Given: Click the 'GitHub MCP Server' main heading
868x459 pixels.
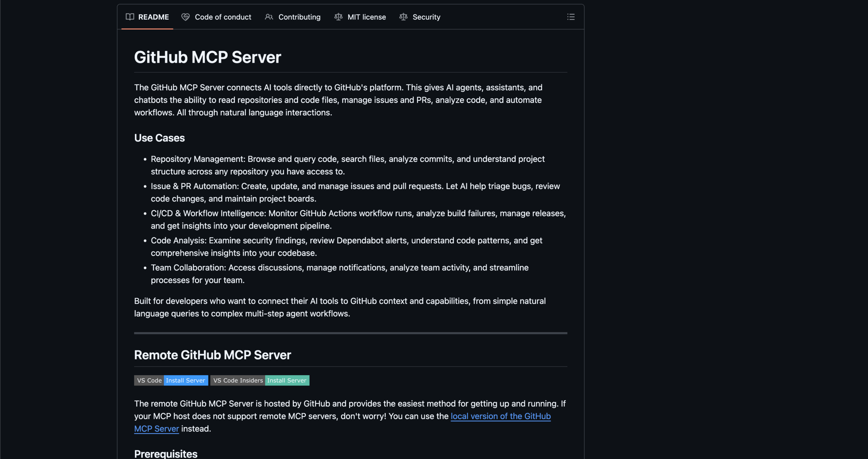Looking at the screenshot, I should click(x=208, y=57).
